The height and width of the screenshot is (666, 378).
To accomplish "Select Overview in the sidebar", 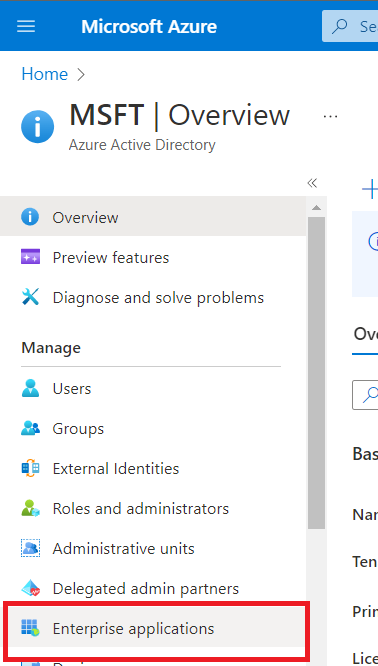I will 153,217.
